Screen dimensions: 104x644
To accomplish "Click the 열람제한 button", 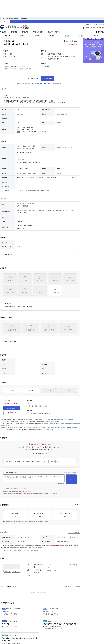I will pos(16,571).
